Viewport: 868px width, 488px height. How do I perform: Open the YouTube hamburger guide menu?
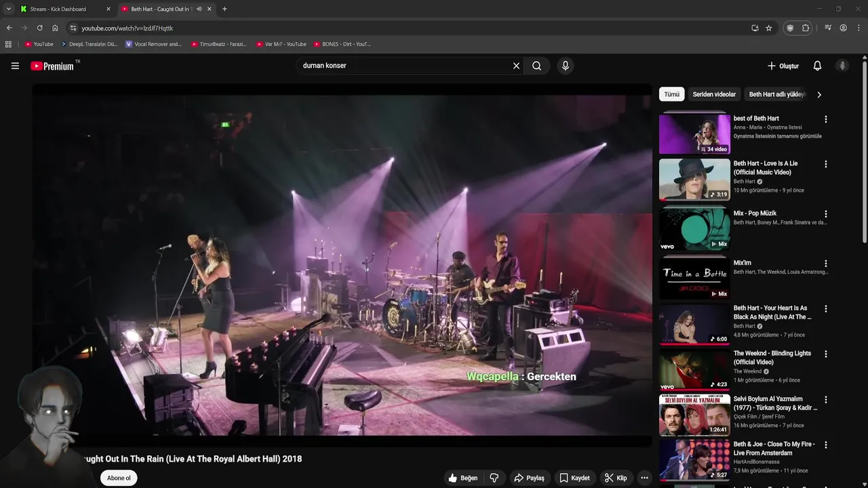(x=15, y=66)
